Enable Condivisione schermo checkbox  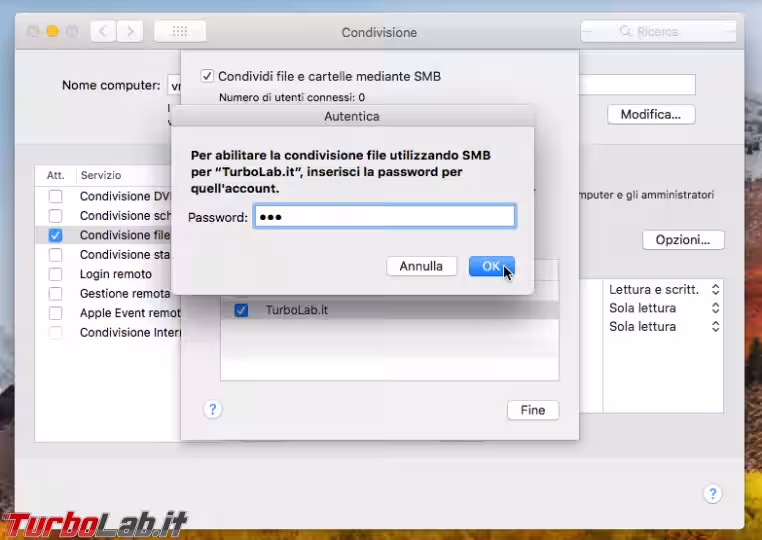pos(55,215)
